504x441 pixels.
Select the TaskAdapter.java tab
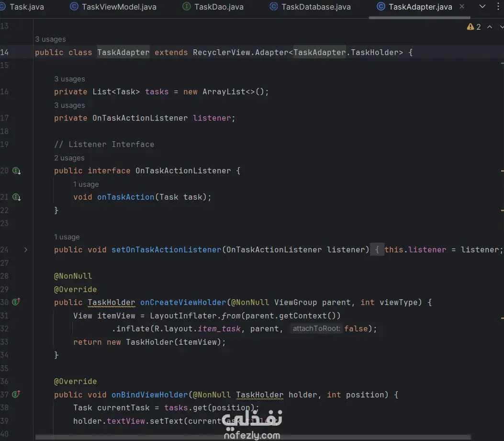(x=420, y=7)
